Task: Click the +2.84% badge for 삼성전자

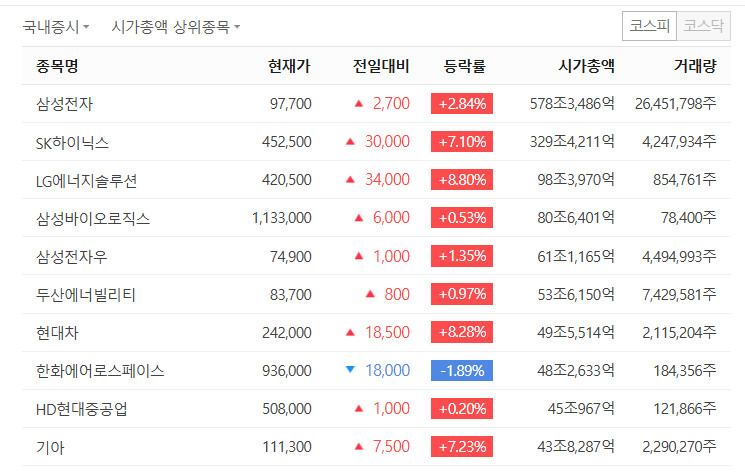Action: (x=462, y=104)
